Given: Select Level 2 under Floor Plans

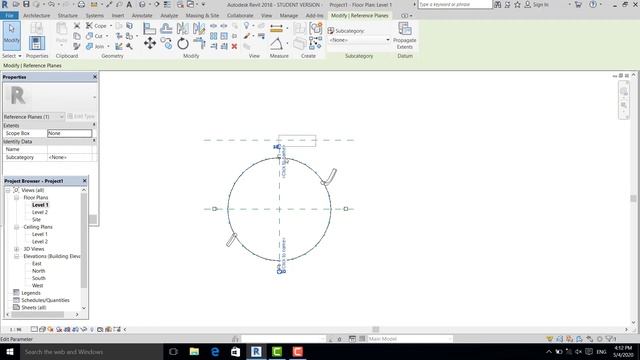Looking at the screenshot, I should click(40, 212).
